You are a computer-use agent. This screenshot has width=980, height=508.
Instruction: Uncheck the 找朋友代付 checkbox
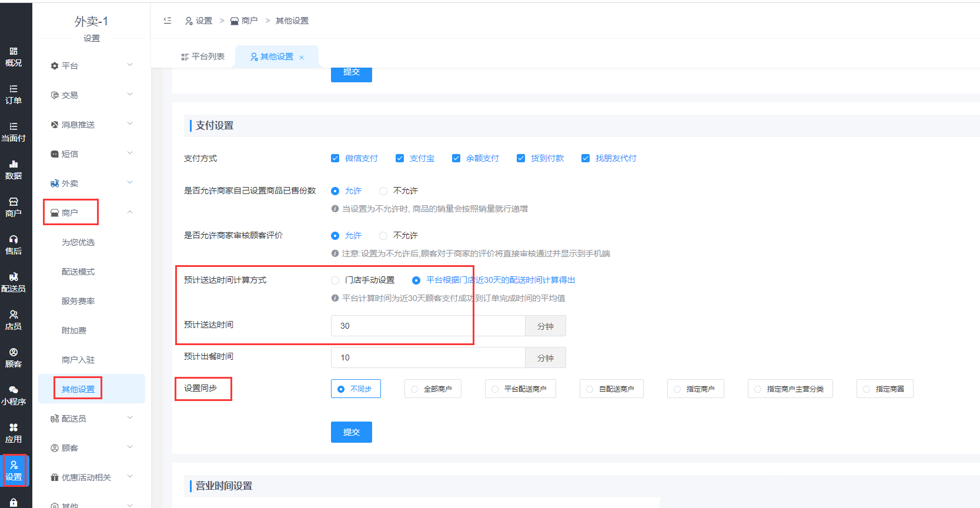coord(586,158)
